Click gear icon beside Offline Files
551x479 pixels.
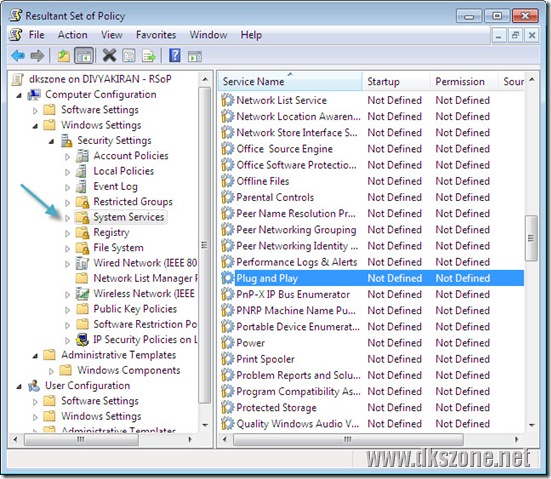(x=227, y=181)
